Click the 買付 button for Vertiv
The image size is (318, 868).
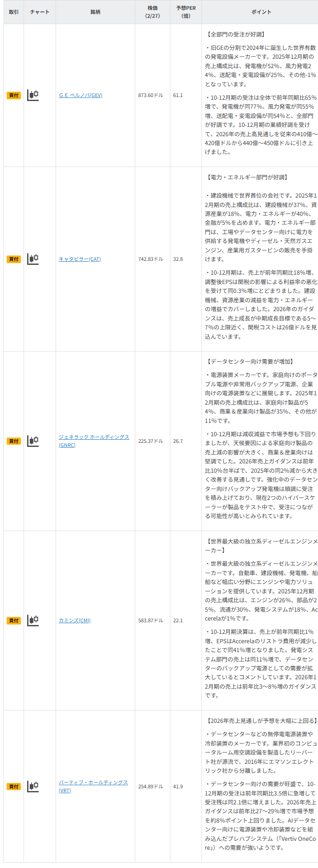[14, 787]
